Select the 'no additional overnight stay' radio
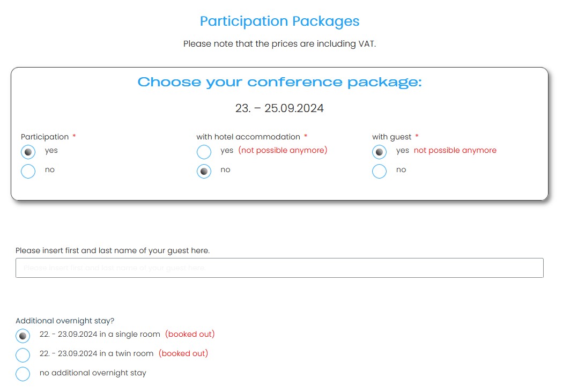This screenshot has height=392, width=563. click(x=23, y=374)
